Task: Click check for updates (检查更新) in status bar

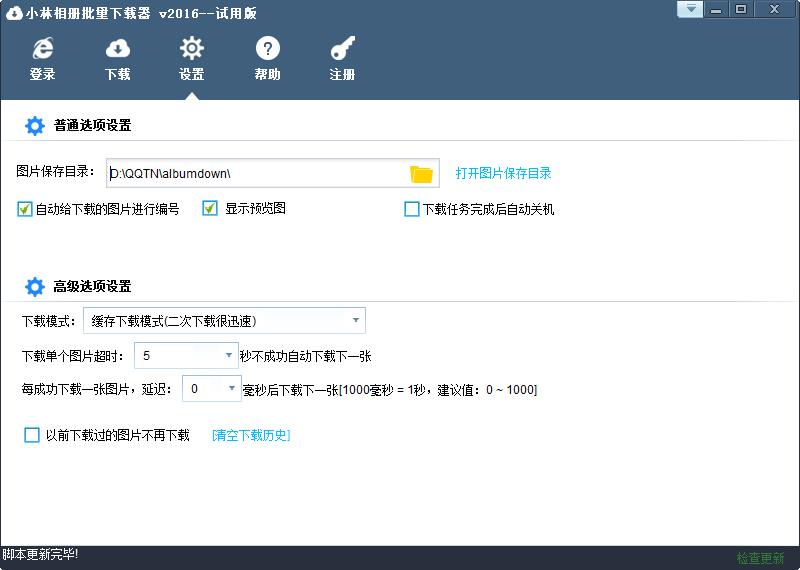Action: 760,558
